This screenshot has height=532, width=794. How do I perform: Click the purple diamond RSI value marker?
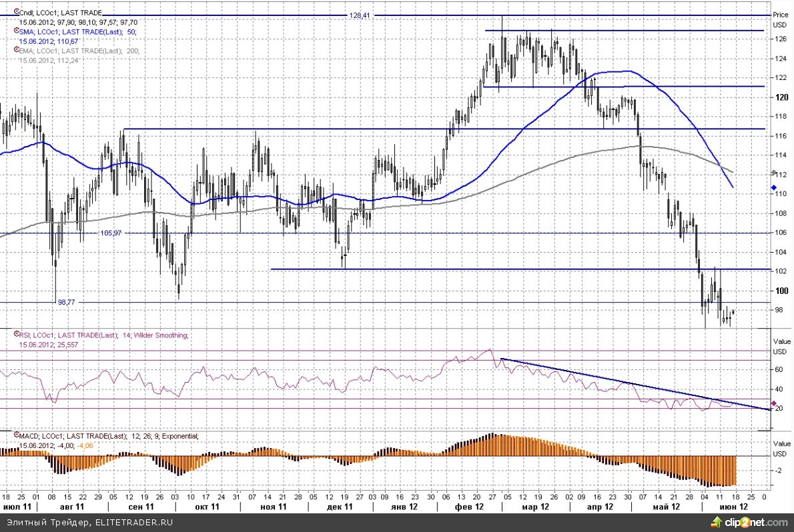tap(773, 403)
